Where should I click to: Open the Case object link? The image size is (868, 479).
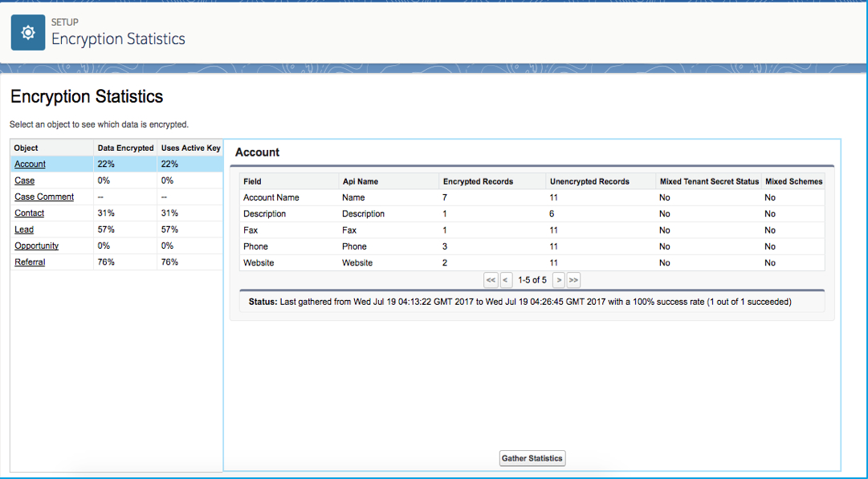tap(24, 181)
